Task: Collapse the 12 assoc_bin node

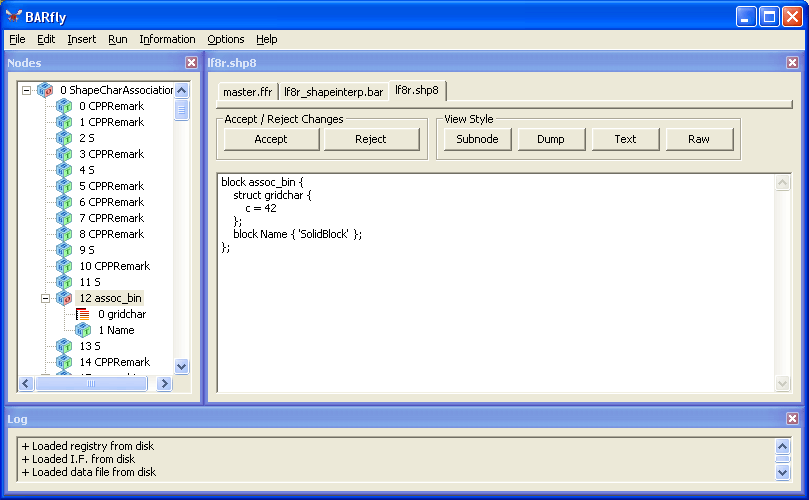Action: (45, 298)
